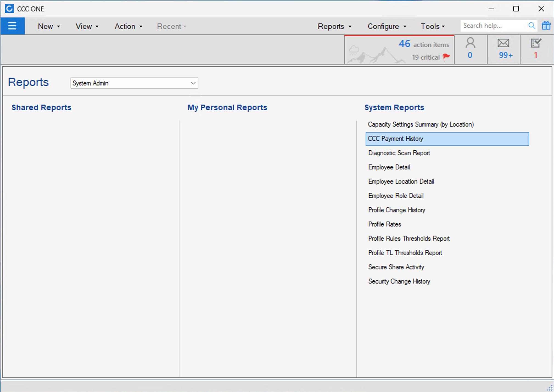Open the Profile Change History report
Screen dimensions: 554x392
(397, 210)
